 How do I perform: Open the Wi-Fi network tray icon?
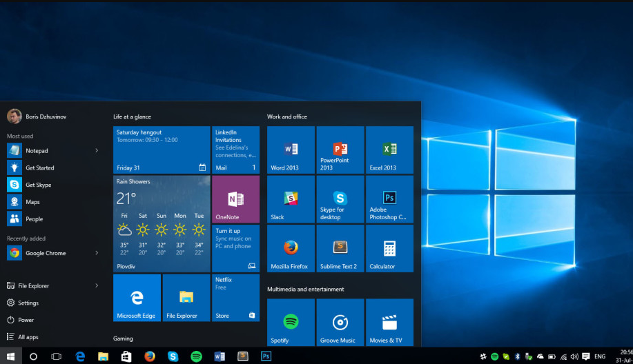563,356
